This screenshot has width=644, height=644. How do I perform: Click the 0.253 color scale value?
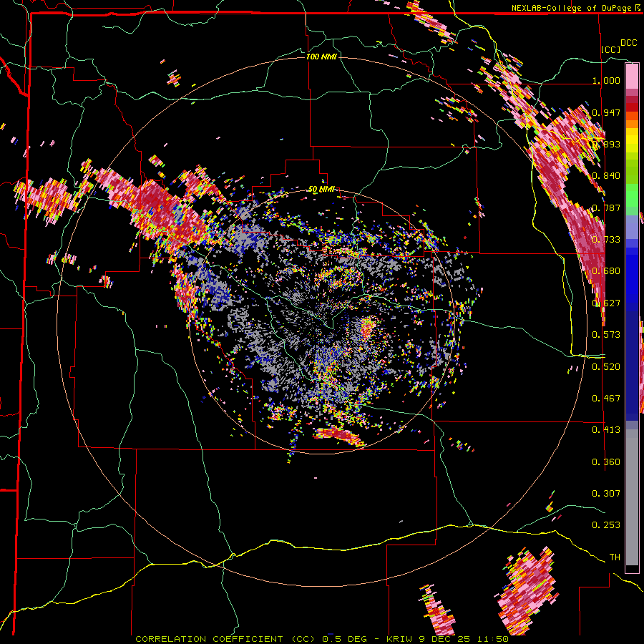click(x=606, y=525)
